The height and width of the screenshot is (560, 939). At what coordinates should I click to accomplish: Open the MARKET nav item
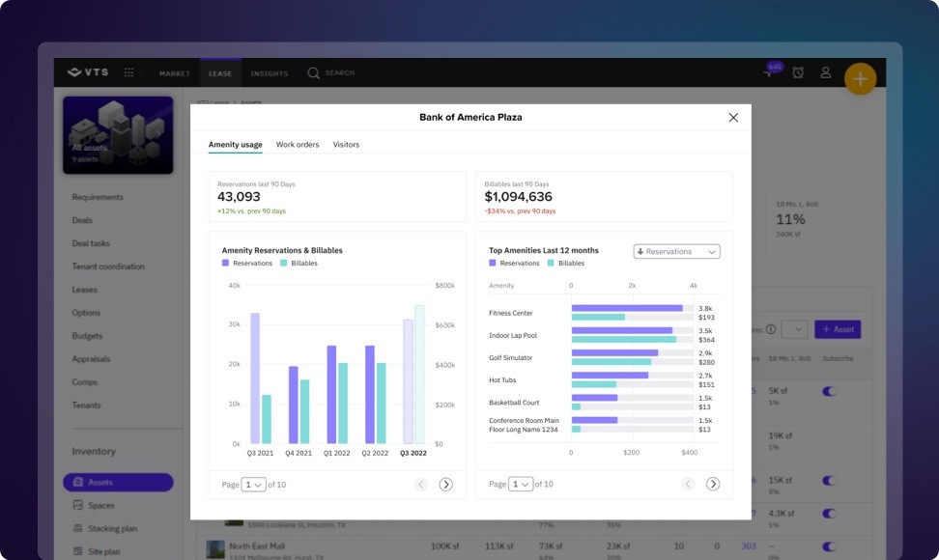pos(174,73)
